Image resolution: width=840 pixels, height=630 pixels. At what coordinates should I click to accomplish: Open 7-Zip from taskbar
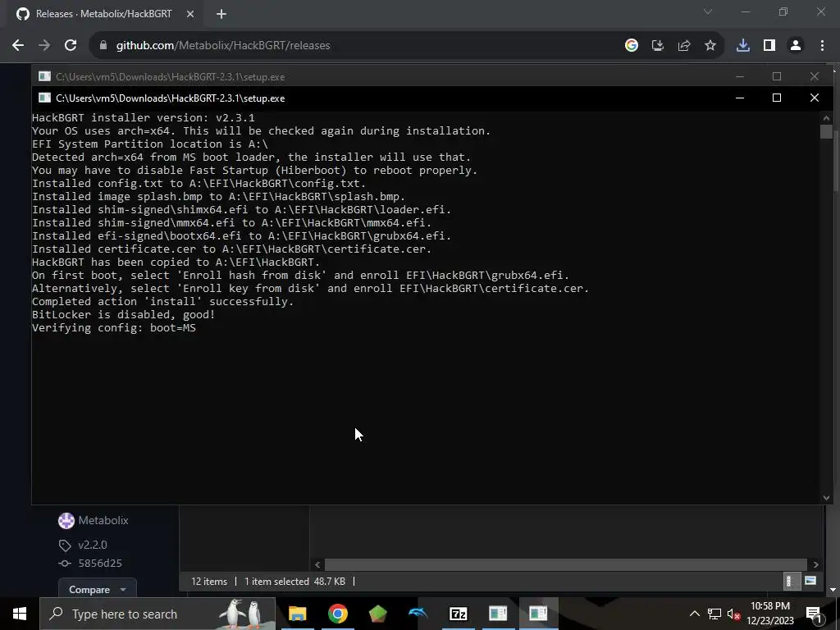point(458,614)
